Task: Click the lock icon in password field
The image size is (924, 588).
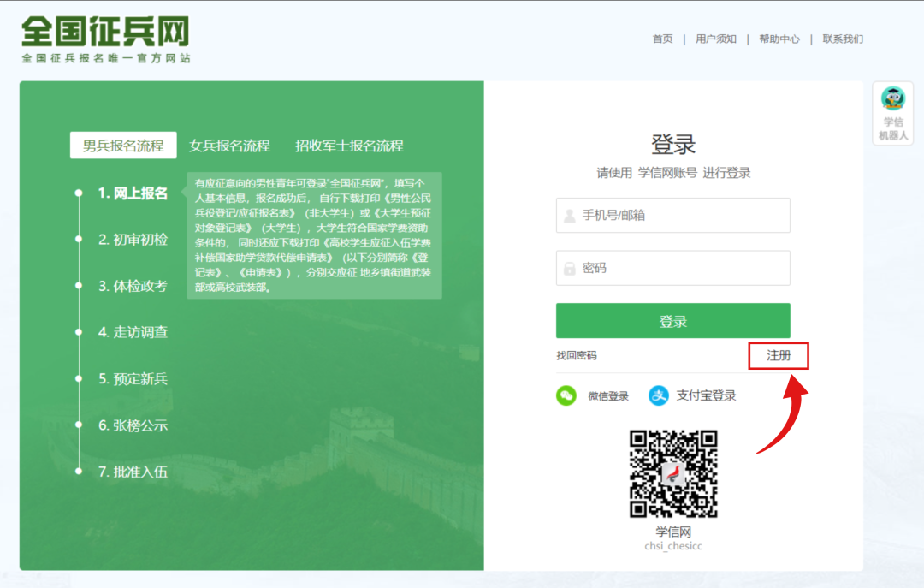Action: [568, 268]
